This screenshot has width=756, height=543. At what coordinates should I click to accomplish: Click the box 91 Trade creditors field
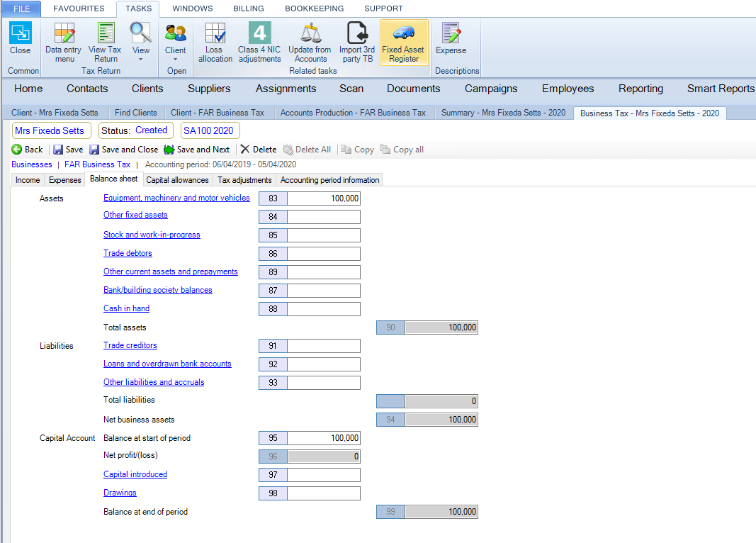(x=324, y=346)
